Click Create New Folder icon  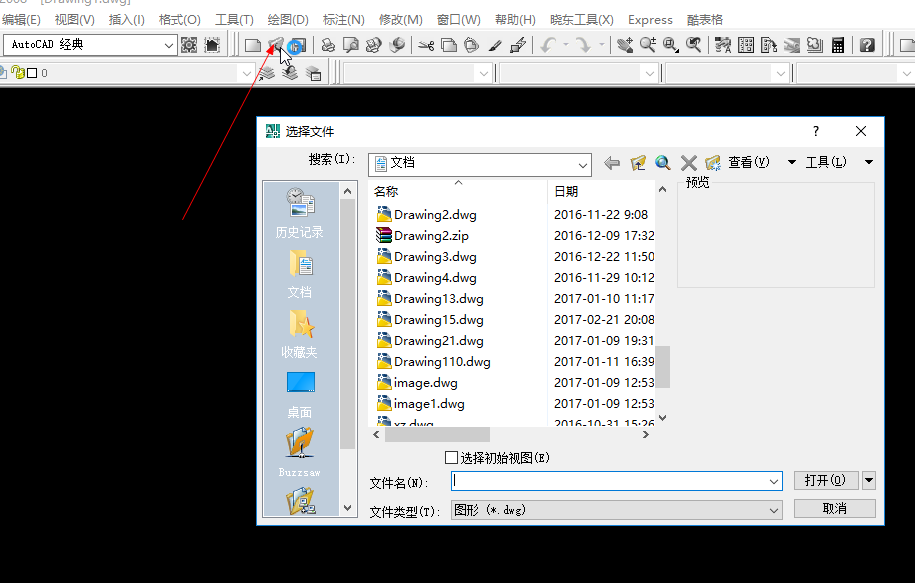click(713, 163)
